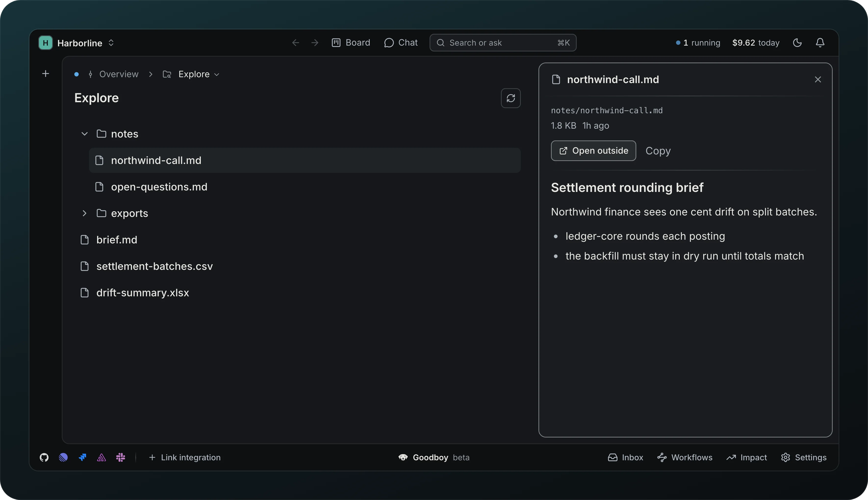Viewport: 868px width, 500px height.
Task: Open Impact
Action: [746, 457]
